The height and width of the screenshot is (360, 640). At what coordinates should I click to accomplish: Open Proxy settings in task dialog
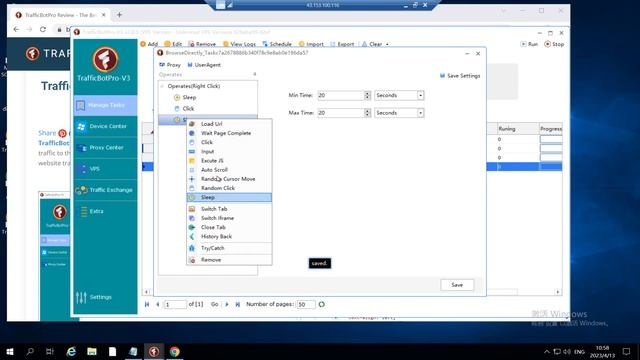pos(170,65)
